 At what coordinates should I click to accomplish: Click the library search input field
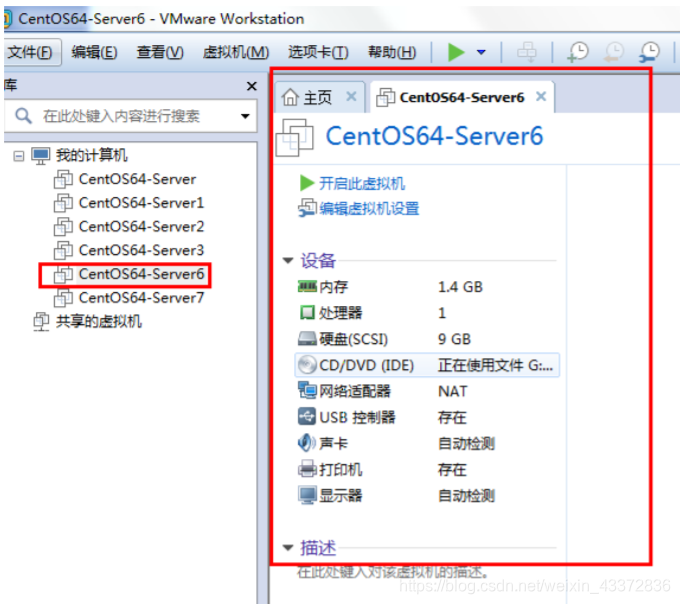click(130, 116)
